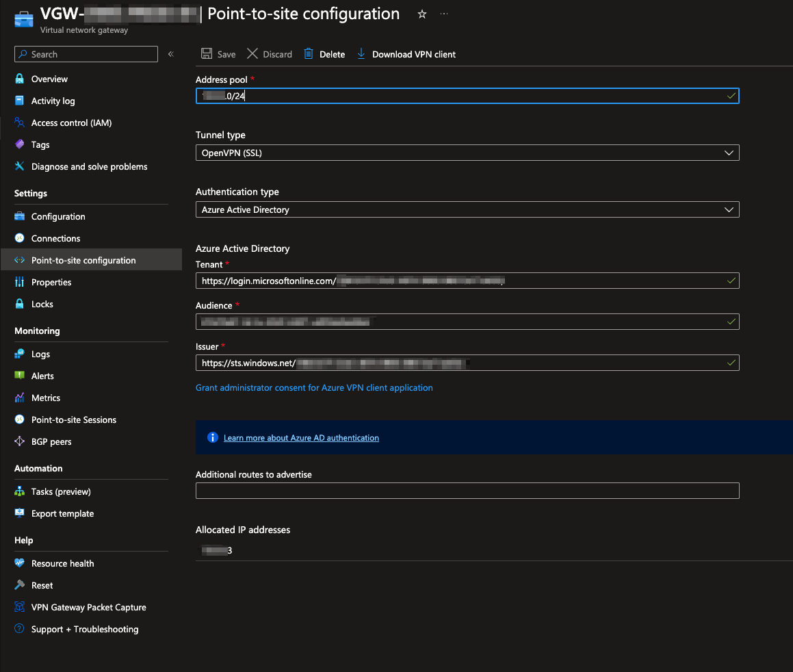Viewport: 793px width, 672px height.
Task: Open Properties page
Action: 51,282
